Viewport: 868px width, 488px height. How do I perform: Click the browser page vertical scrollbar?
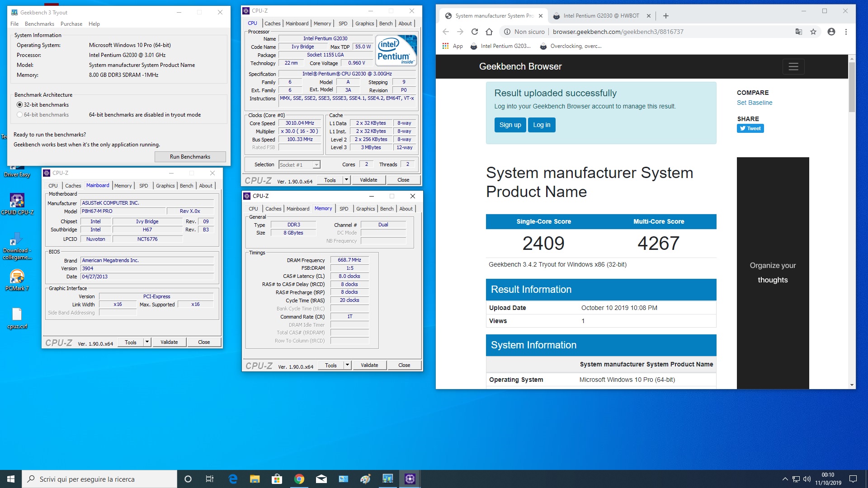tap(852, 87)
